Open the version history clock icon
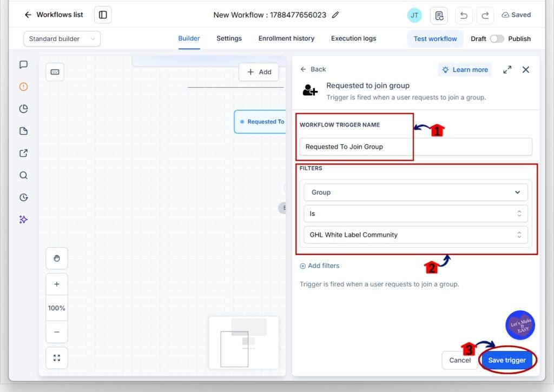 (23, 197)
